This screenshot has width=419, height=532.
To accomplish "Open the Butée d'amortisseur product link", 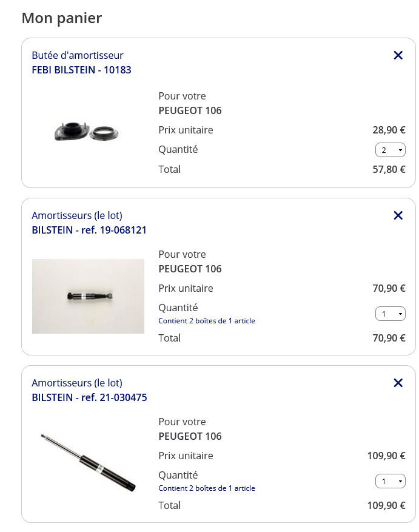I will click(78, 55).
